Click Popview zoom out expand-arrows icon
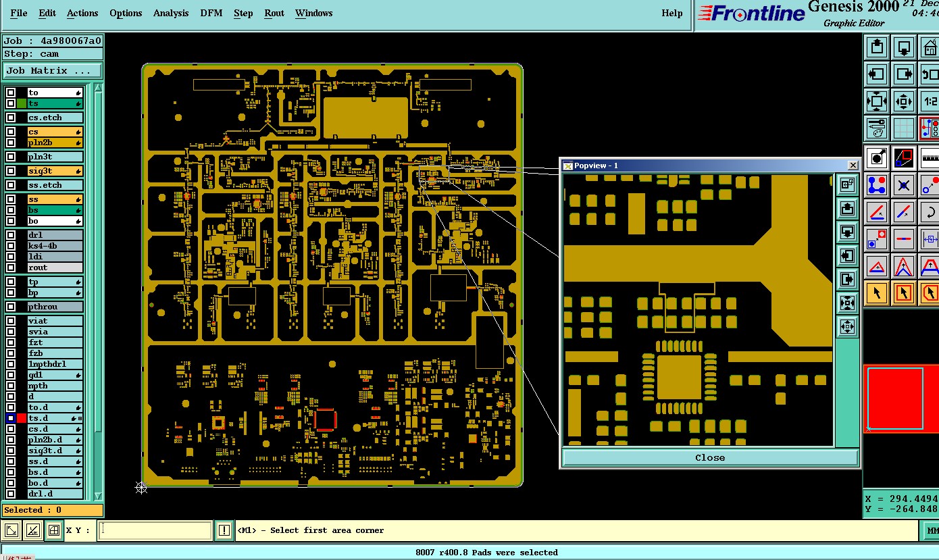Screen dimensions: 939x560 tap(847, 303)
